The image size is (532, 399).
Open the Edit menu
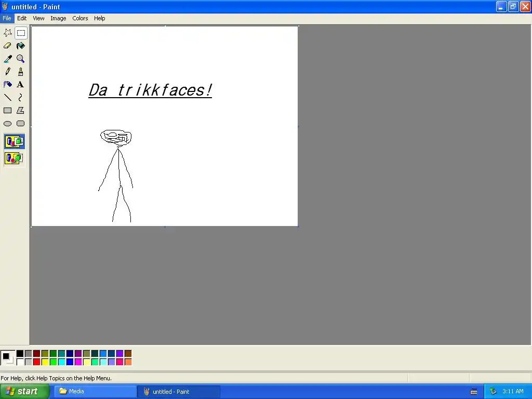pyautogui.click(x=22, y=18)
